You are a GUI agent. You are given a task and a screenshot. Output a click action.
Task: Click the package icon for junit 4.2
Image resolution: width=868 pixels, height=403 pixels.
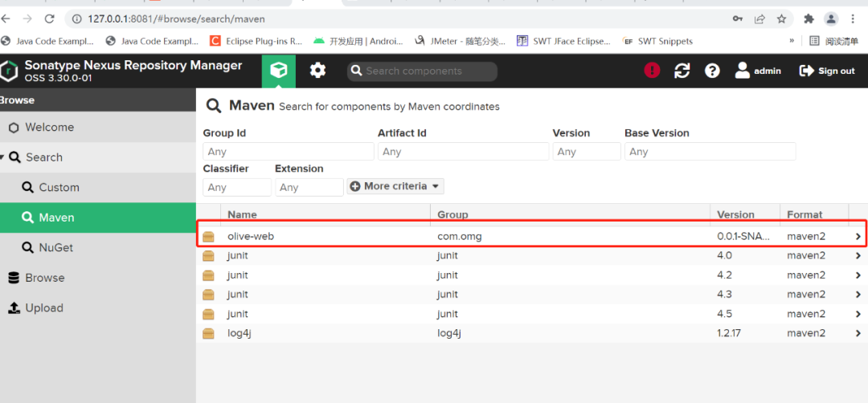point(208,275)
